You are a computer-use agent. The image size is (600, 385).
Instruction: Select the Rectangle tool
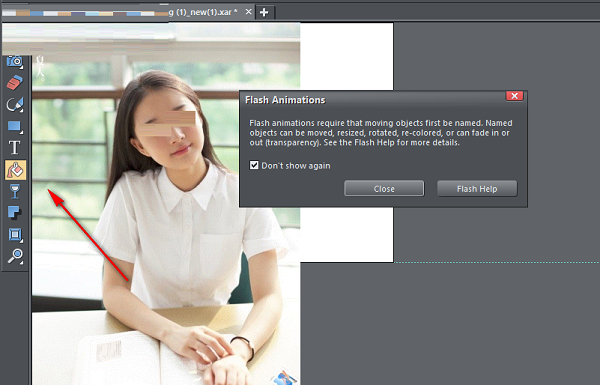pyautogui.click(x=15, y=126)
